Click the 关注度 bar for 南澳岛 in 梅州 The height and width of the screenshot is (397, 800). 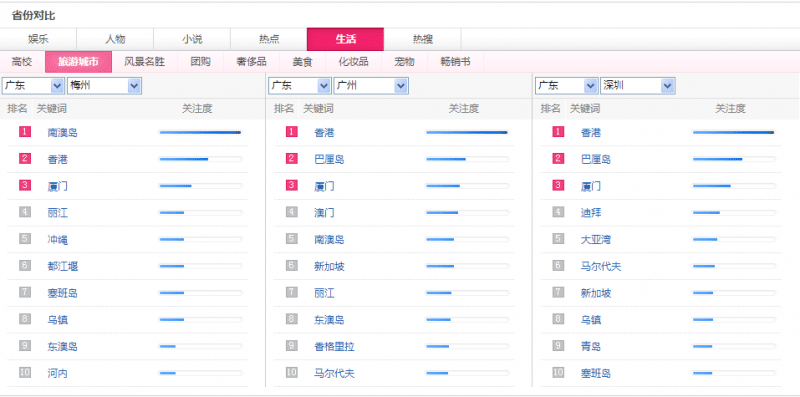click(201, 132)
